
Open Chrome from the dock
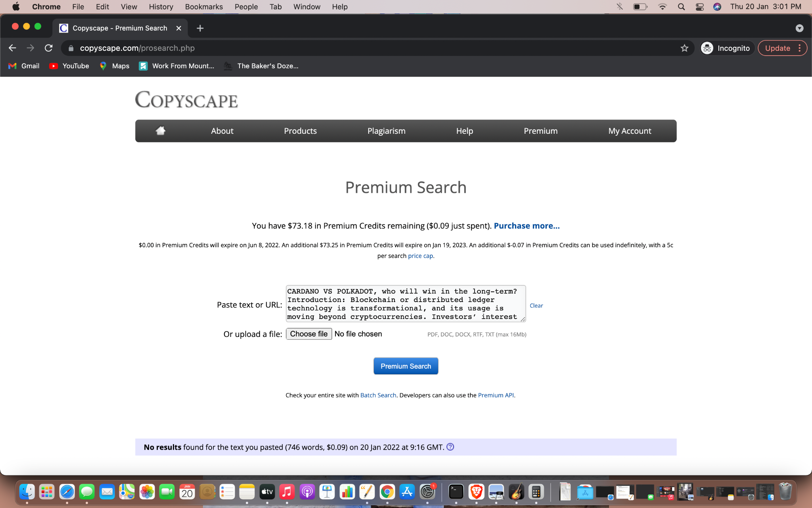387,492
